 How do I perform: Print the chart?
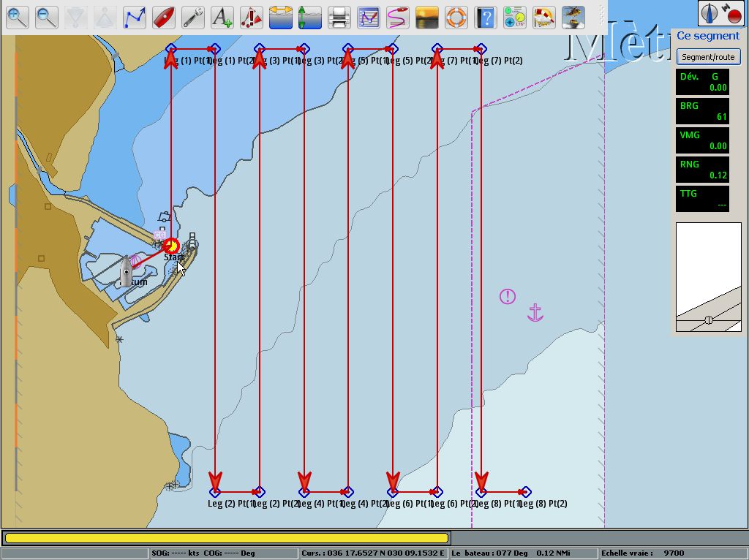(x=339, y=18)
